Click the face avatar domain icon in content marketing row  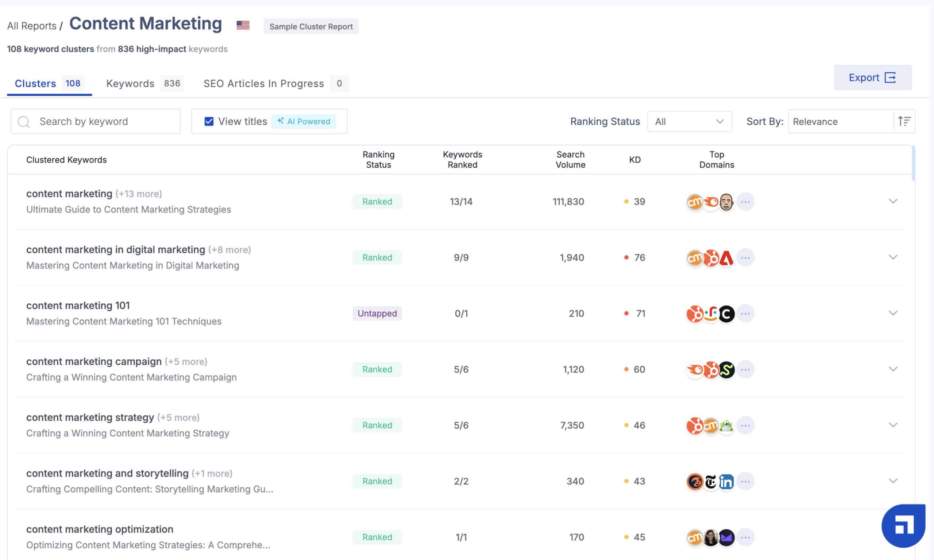(x=726, y=202)
